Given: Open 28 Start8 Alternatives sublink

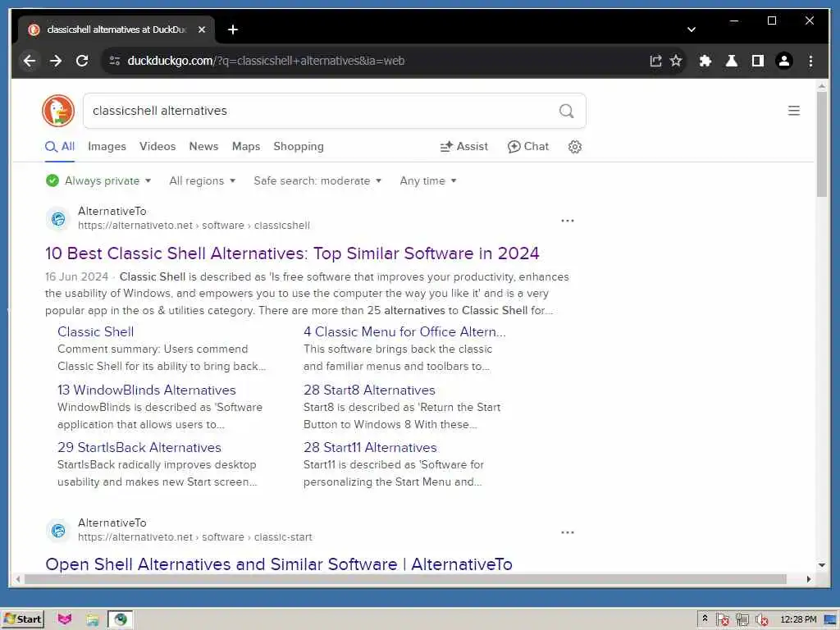Looking at the screenshot, I should tap(369, 390).
